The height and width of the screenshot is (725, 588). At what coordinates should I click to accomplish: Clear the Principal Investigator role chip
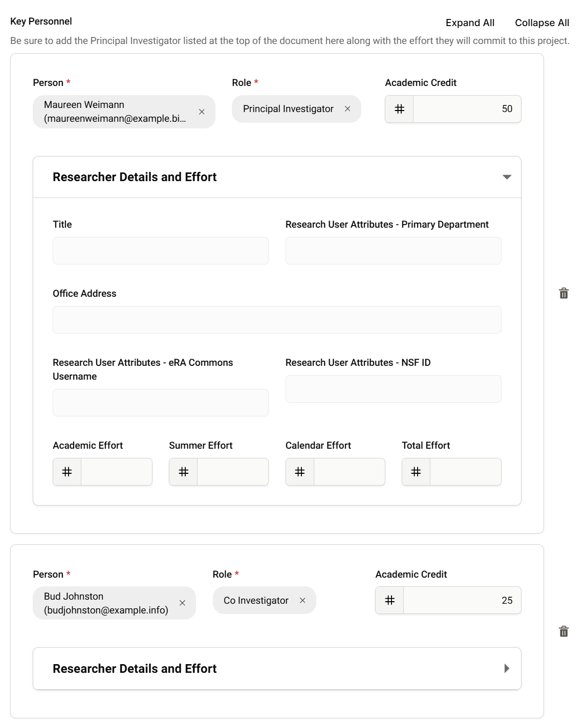tap(347, 109)
